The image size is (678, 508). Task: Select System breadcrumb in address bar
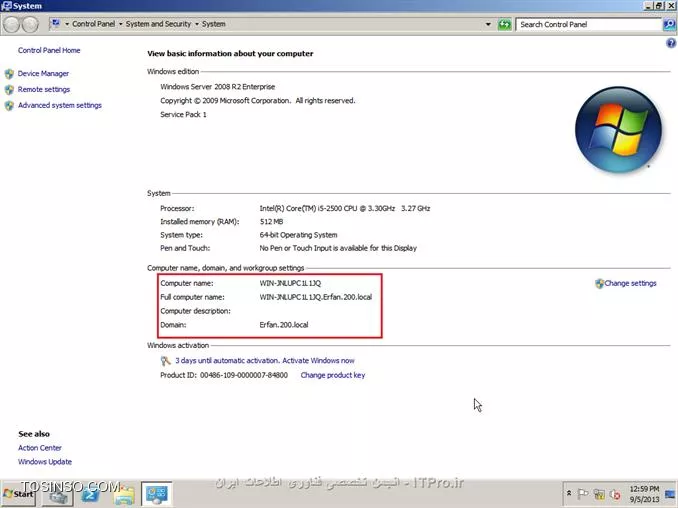pos(214,24)
